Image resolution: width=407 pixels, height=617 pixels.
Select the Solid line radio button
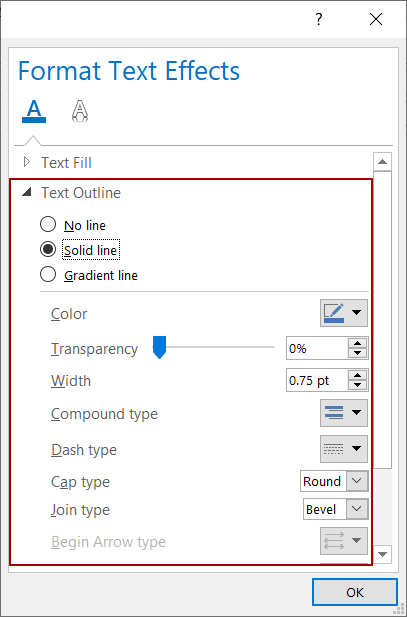coord(48,249)
